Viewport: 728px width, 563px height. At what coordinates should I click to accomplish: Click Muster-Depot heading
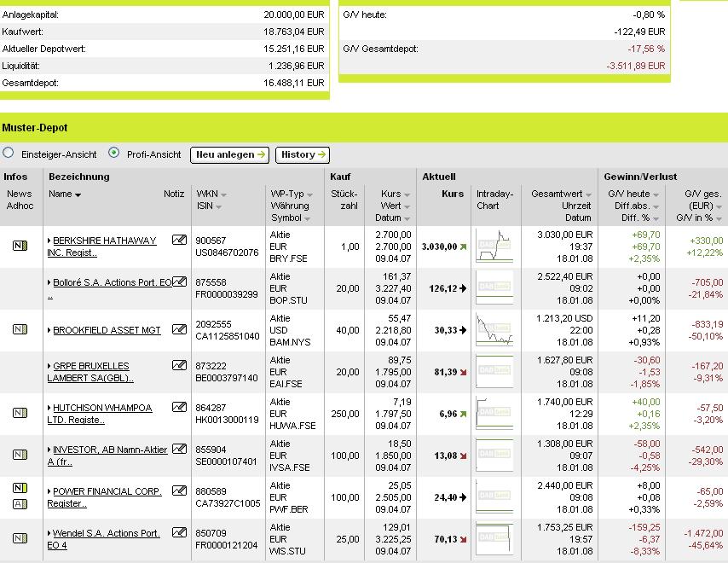coord(35,128)
